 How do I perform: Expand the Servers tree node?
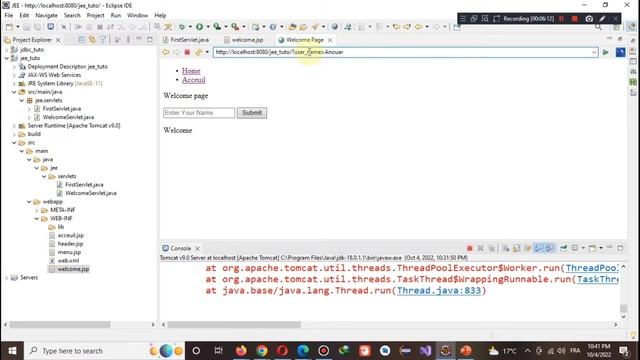7,278
